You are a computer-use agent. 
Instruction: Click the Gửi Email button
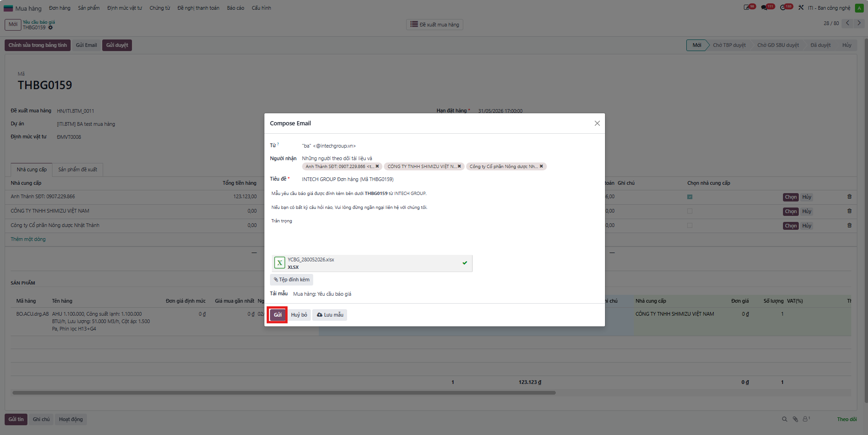tap(86, 45)
